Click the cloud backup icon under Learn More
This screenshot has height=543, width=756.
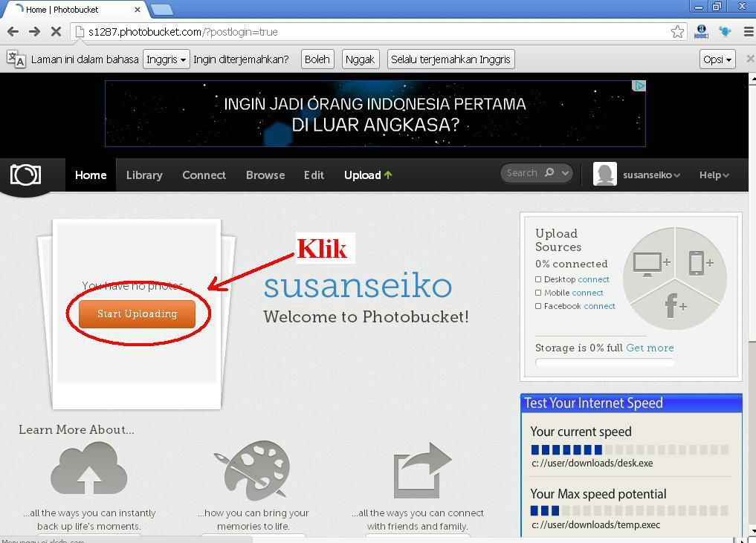[x=88, y=468]
